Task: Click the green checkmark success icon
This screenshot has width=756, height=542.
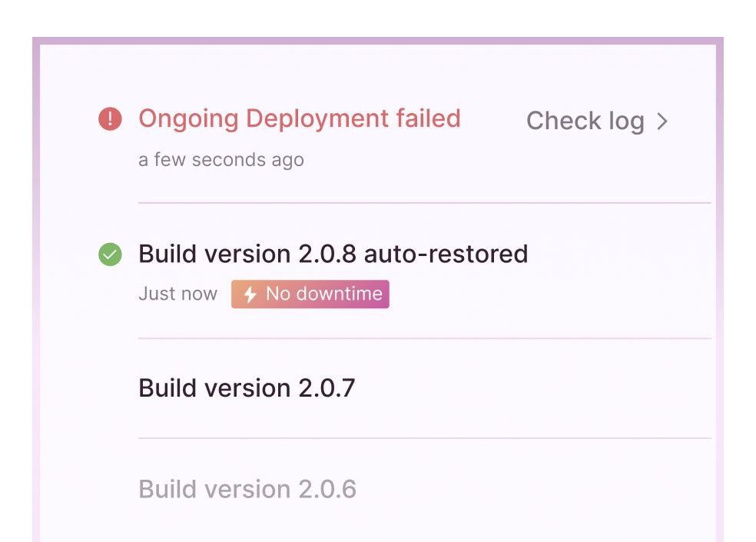Action: click(x=110, y=254)
